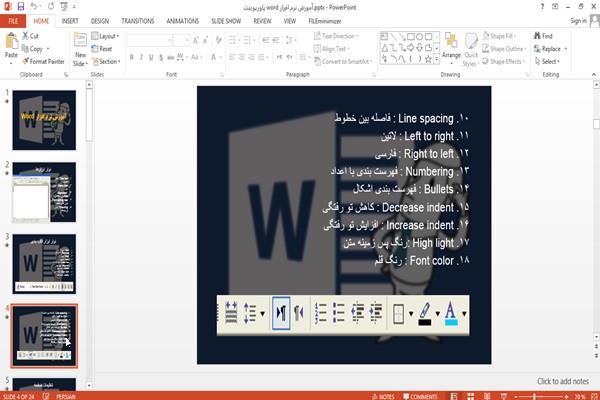Screen dimensions: 600x400
Task: Click the Increase List Level icon
Action: click(x=276, y=40)
